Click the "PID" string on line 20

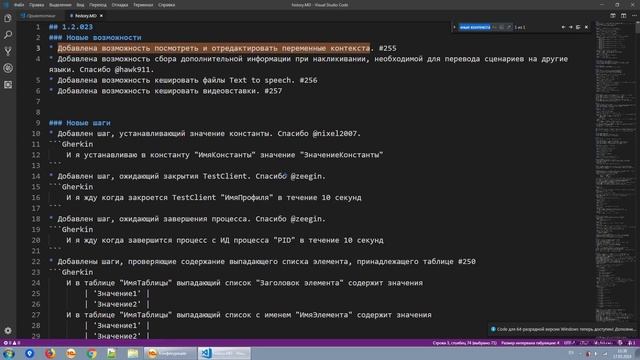point(284,240)
